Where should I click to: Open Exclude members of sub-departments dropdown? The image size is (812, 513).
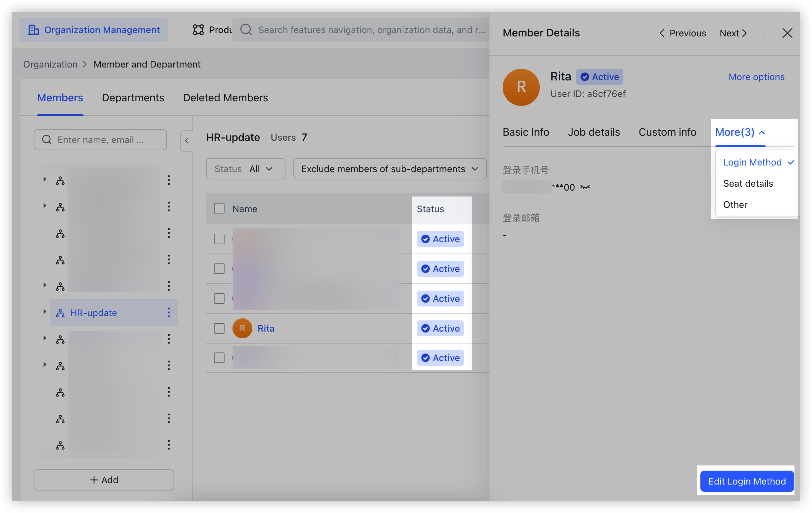[x=389, y=169]
